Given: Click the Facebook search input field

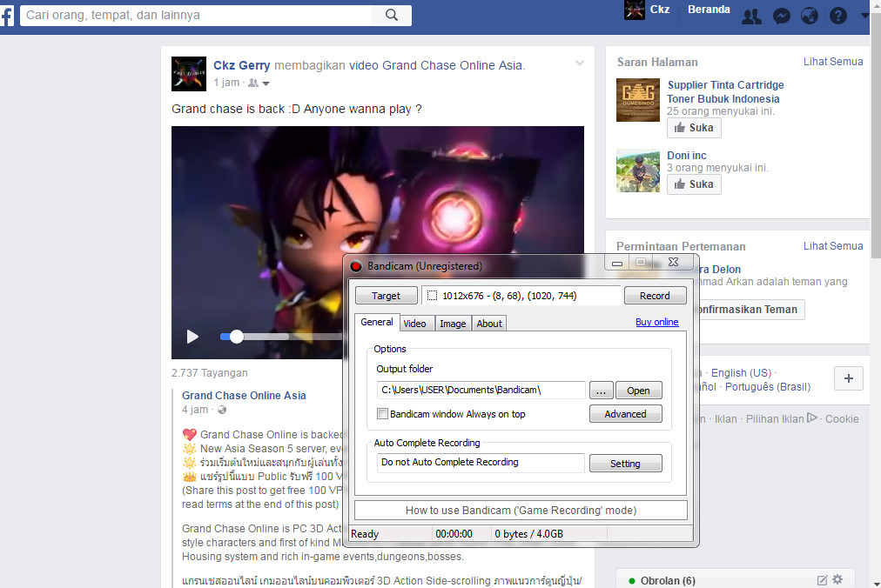Looking at the screenshot, I should pyautogui.click(x=197, y=15).
